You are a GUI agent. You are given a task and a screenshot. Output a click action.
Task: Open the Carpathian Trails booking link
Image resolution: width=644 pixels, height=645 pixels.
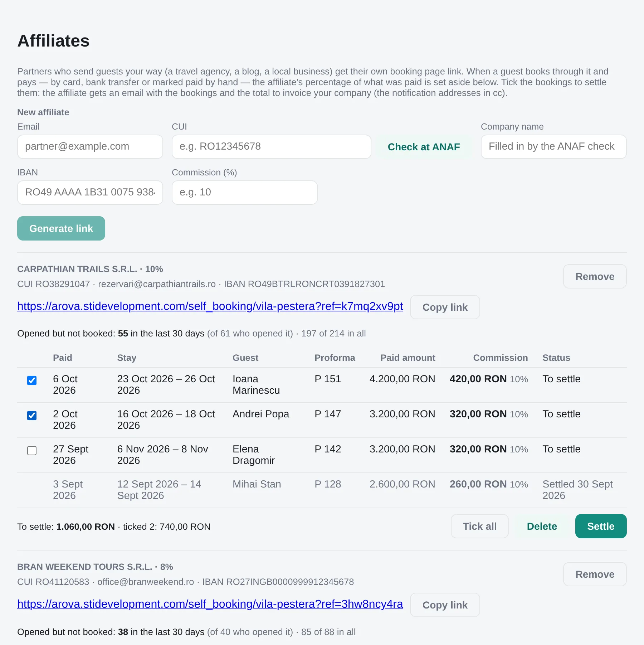210,306
